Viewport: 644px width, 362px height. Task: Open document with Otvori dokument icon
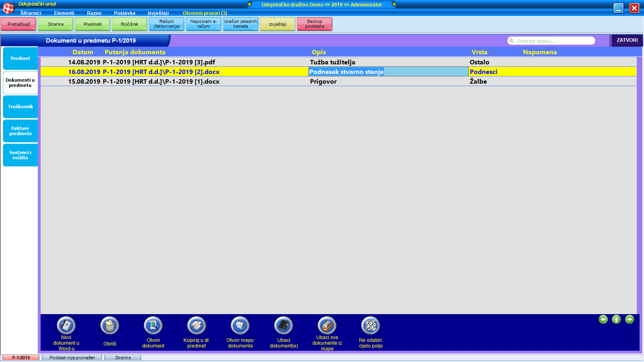click(x=153, y=325)
